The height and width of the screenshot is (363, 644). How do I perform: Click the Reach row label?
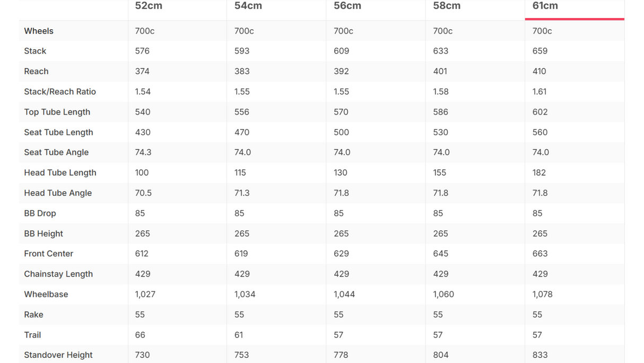pos(36,71)
